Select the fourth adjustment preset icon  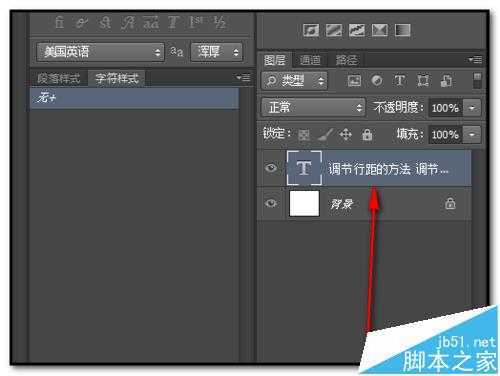pos(380,30)
